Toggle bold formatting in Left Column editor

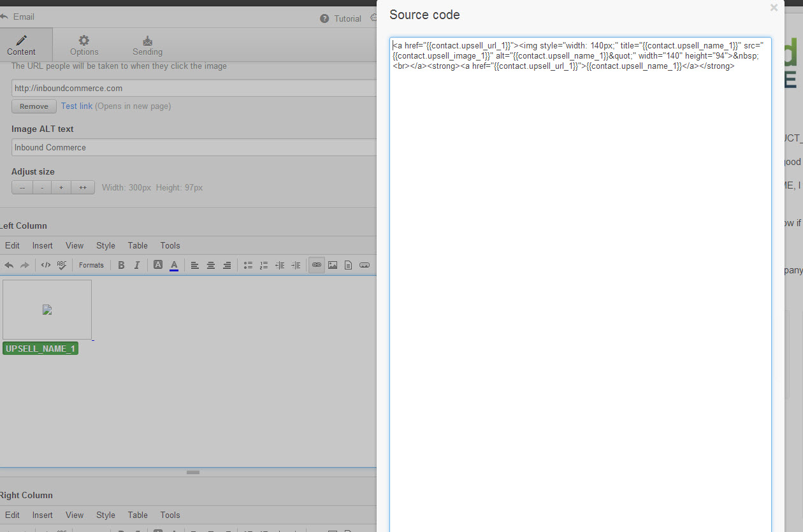[x=121, y=265]
